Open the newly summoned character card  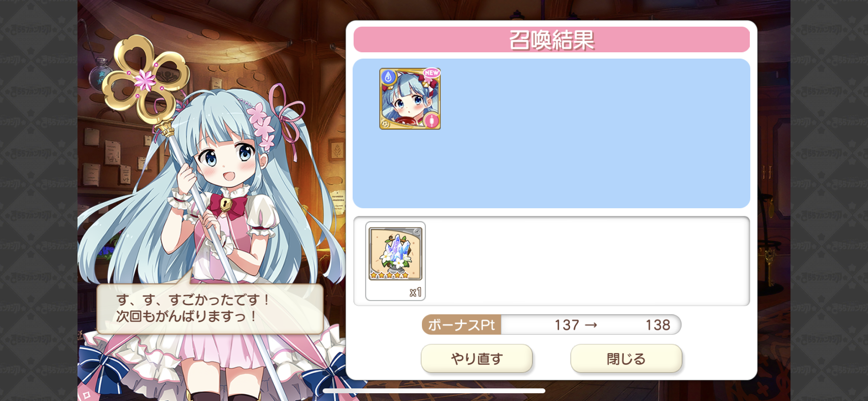[410, 99]
